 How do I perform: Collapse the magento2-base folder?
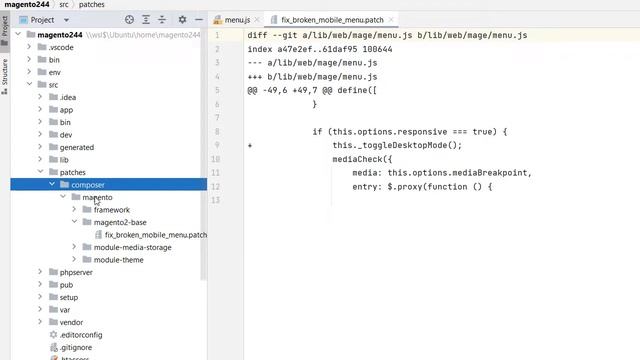click(x=74, y=222)
